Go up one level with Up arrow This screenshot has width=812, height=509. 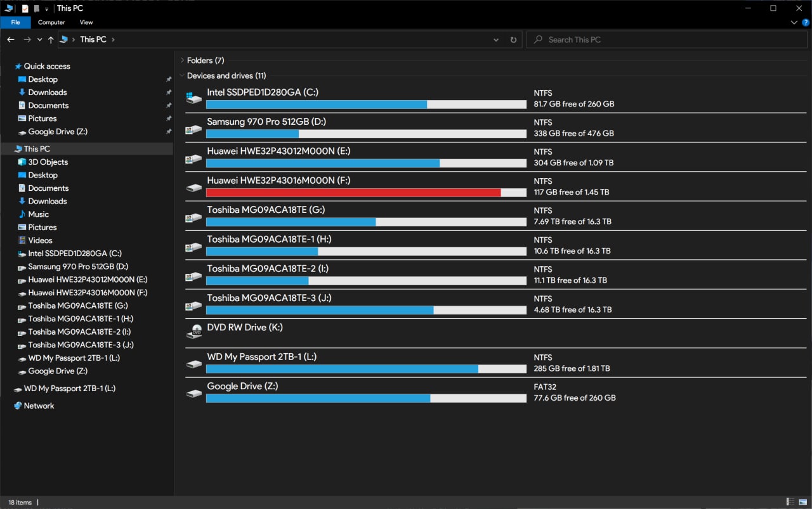pos(51,39)
